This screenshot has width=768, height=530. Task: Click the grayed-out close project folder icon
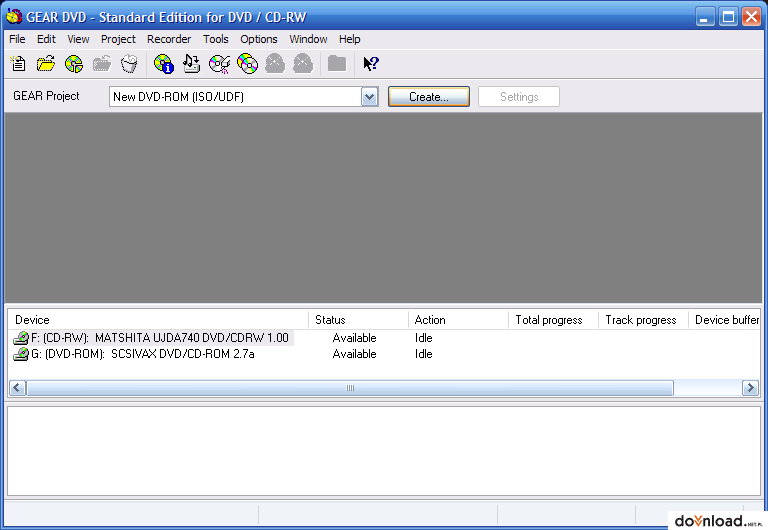click(102, 64)
